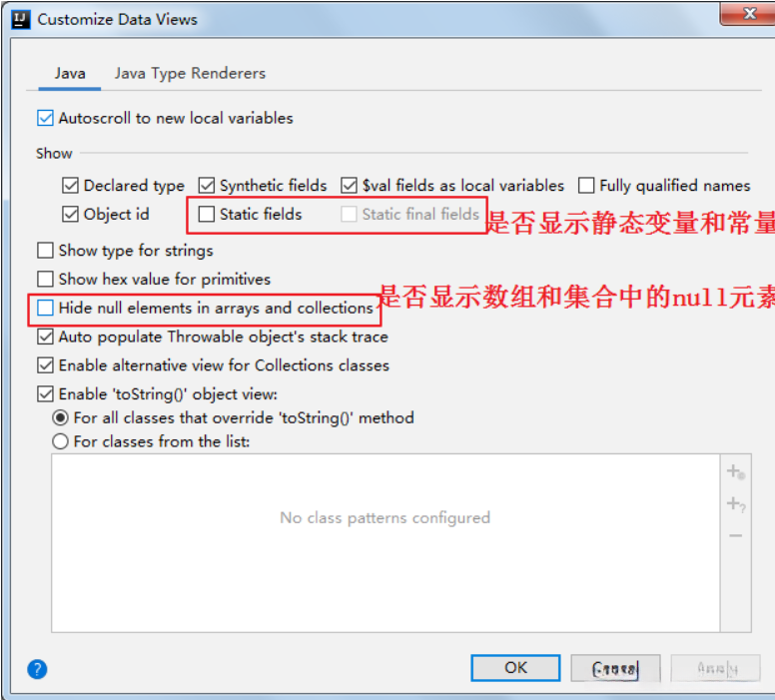Select the Java tab
Viewport: 775px width, 700px height.
pos(70,73)
